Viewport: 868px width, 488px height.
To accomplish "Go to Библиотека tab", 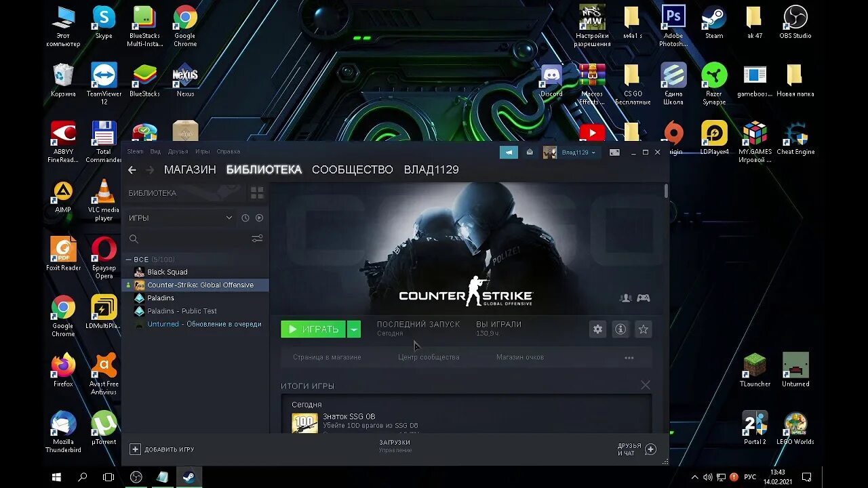I will (x=264, y=170).
